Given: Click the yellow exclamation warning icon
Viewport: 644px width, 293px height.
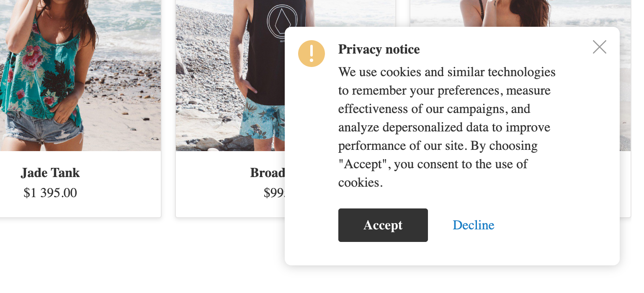Looking at the screenshot, I should pyautogui.click(x=311, y=54).
